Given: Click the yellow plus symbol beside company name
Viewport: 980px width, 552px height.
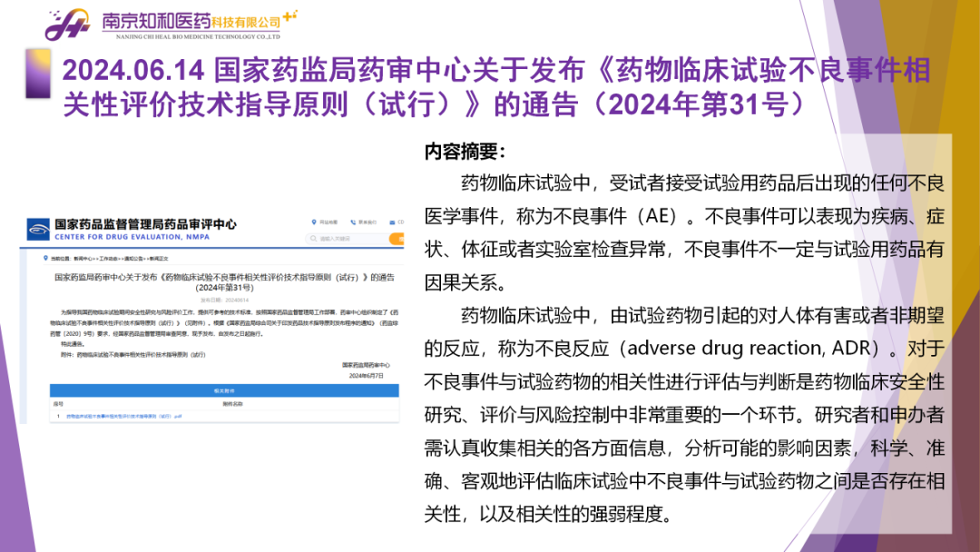Looking at the screenshot, I should point(289,15).
